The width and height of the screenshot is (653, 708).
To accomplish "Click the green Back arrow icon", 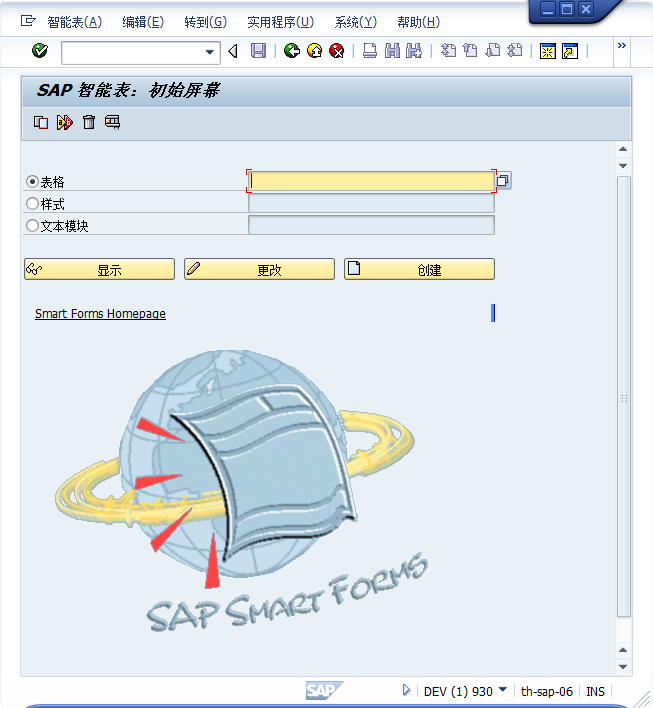I will tap(292, 51).
